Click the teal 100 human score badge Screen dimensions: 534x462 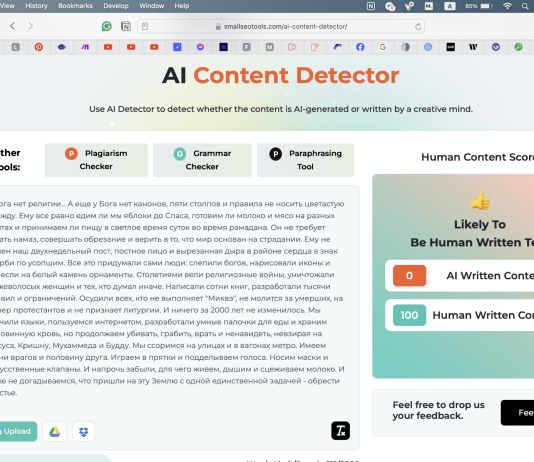pyautogui.click(x=409, y=315)
